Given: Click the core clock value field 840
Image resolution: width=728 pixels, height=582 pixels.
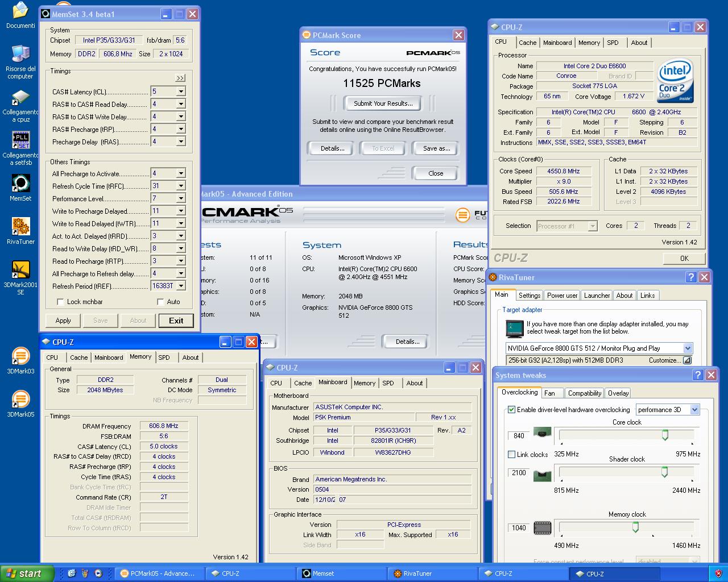Looking at the screenshot, I should click(x=519, y=435).
